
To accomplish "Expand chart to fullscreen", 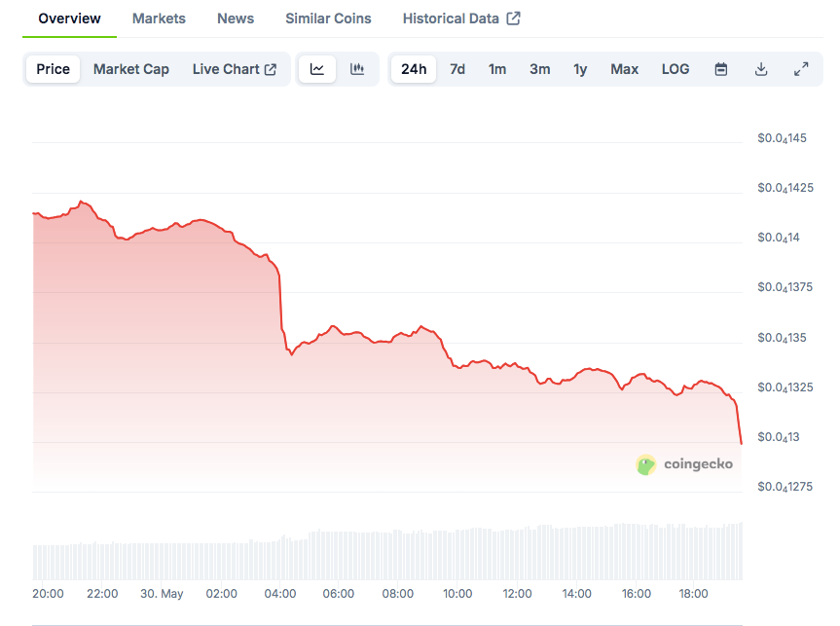I will point(801,69).
